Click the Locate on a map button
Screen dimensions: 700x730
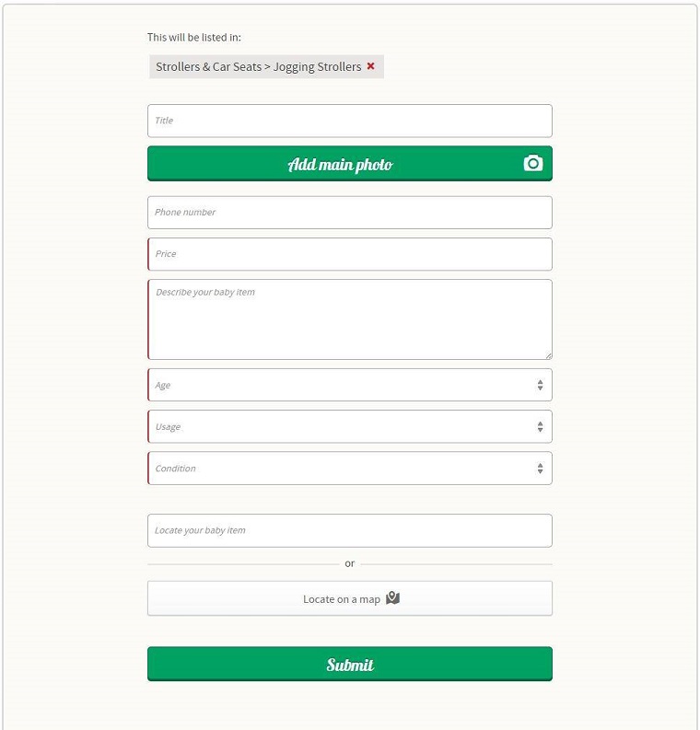(350, 598)
